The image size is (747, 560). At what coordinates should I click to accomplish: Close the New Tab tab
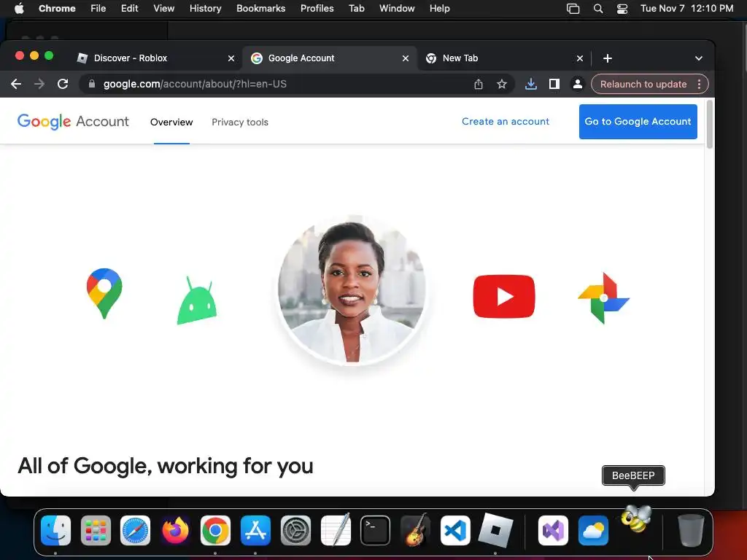coord(580,58)
